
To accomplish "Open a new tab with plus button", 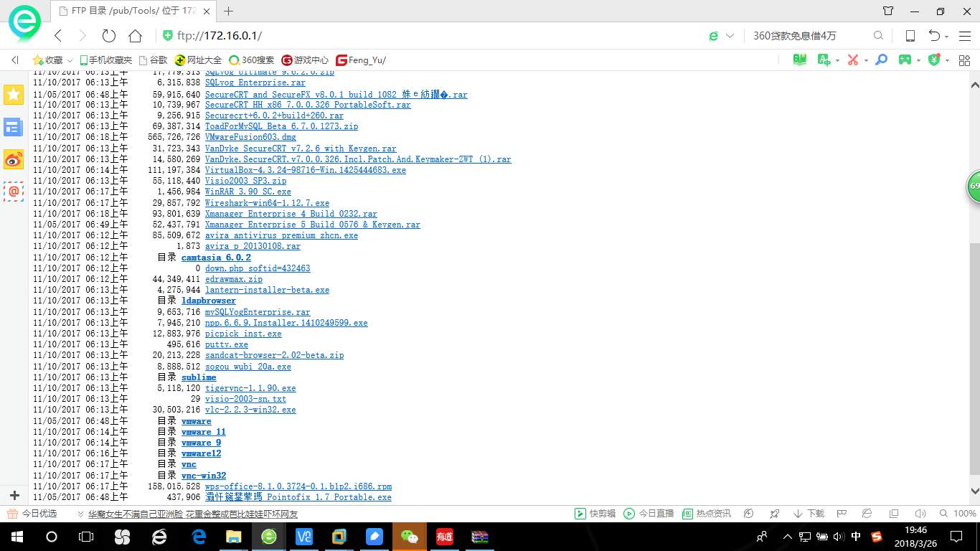I will 229,11.
